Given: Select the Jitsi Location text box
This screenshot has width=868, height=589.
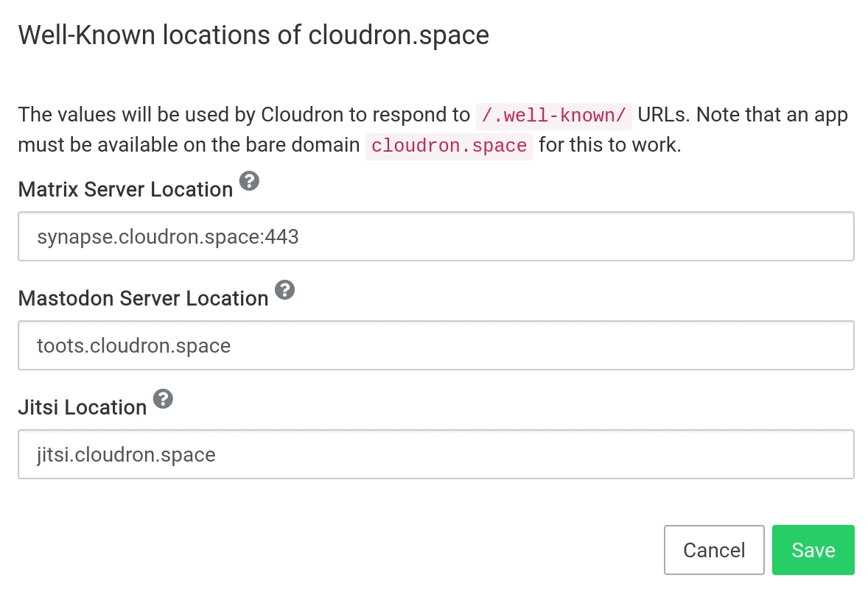Looking at the screenshot, I should (435, 454).
